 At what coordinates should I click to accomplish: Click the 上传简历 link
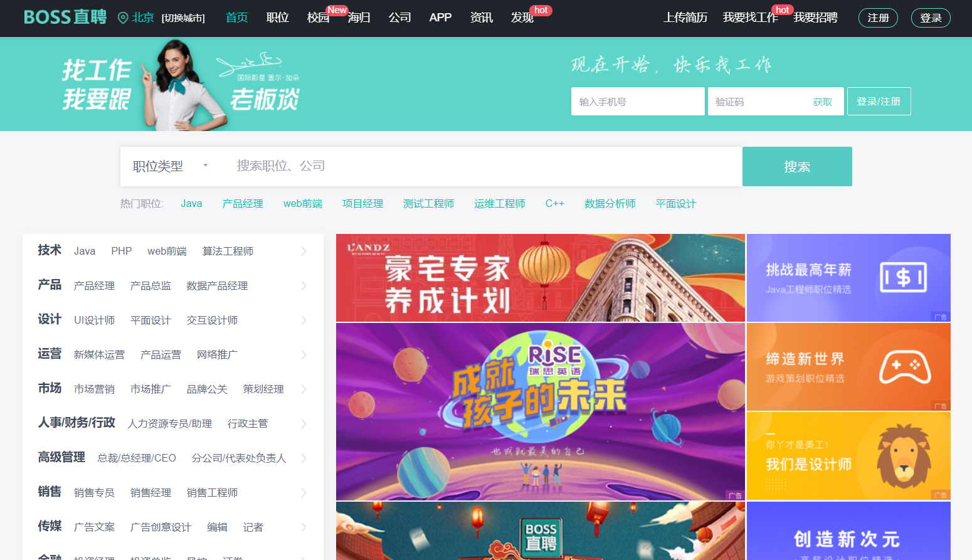(x=685, y=18)
